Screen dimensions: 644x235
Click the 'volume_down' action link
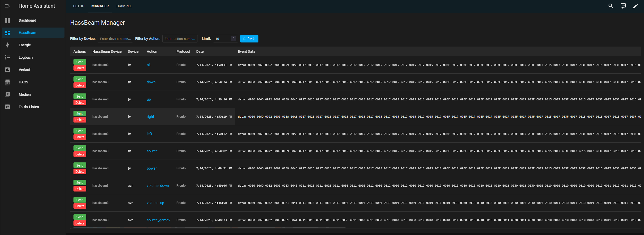click(x=158, y=186)
